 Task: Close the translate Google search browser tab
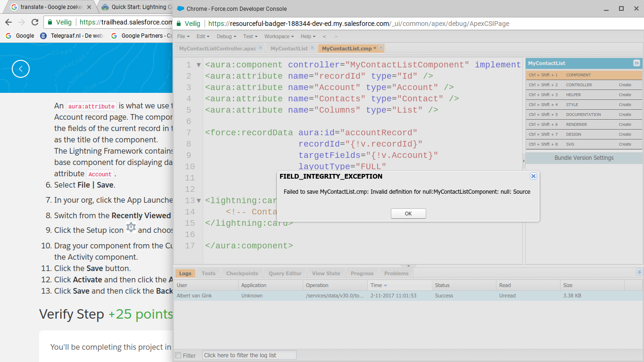pos(90,7)
